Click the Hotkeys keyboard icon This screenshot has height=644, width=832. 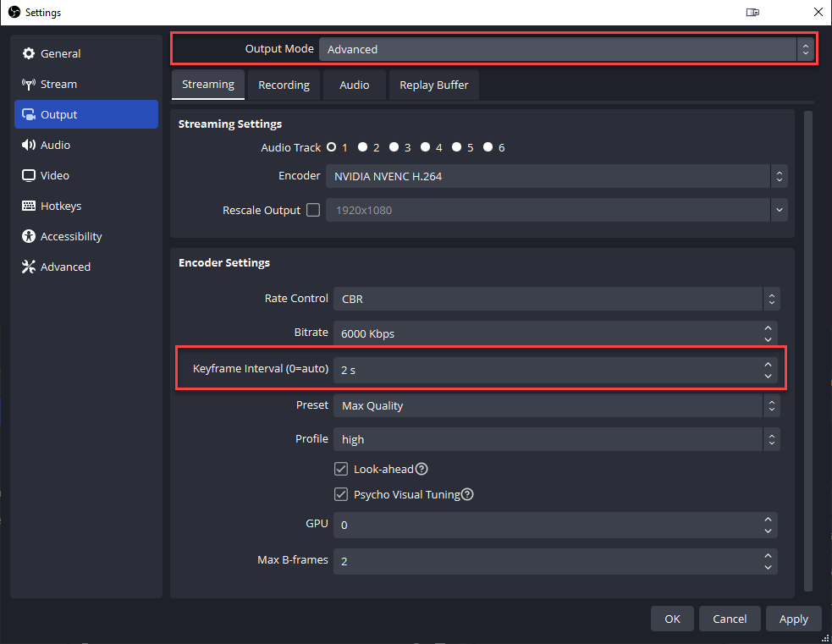(29, 206)
